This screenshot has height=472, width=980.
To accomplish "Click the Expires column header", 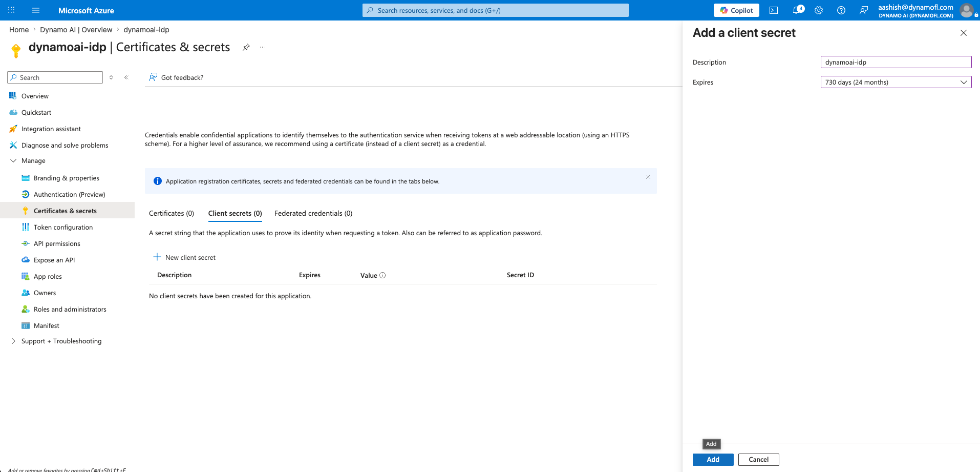I will [310, 275].
